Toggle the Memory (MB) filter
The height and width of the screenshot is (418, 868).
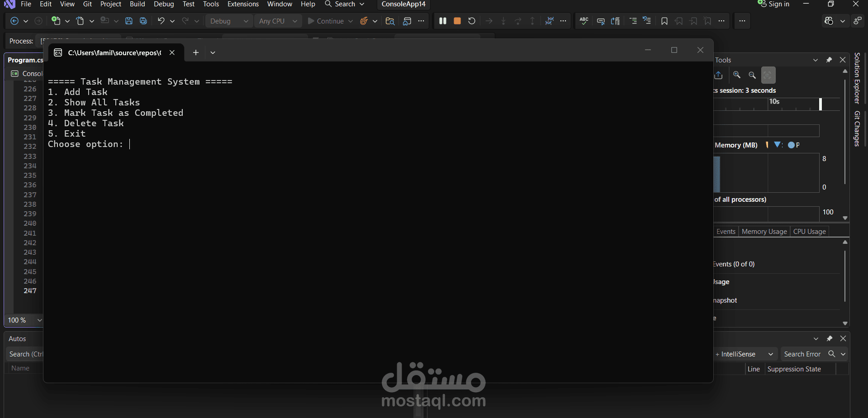click(777, 145)
